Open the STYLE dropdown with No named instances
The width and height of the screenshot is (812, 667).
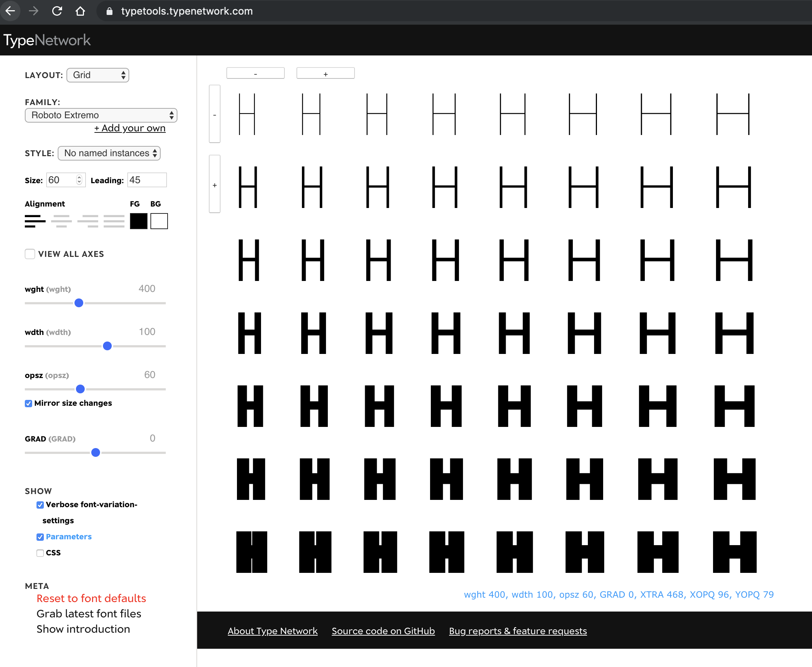tap(109, 153)
